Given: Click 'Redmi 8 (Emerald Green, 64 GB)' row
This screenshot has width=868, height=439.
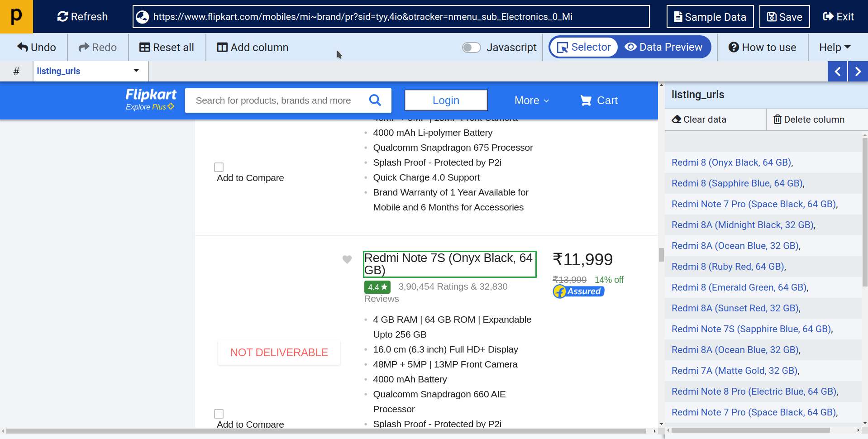Looking at the screenshot, I should 763,287.
